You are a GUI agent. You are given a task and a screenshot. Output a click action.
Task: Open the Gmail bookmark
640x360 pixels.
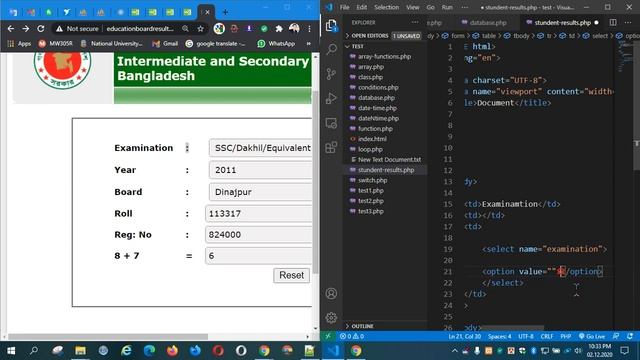click(165, 43)
